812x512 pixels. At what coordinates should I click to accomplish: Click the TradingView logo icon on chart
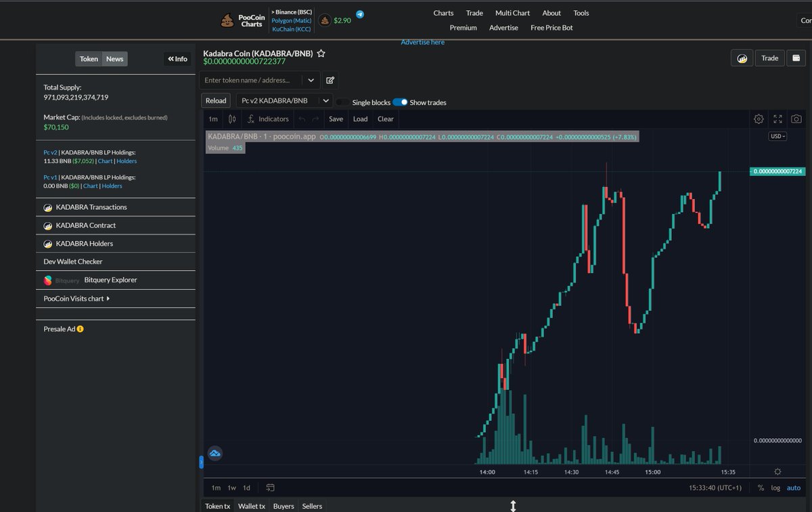tap(215, 453)
